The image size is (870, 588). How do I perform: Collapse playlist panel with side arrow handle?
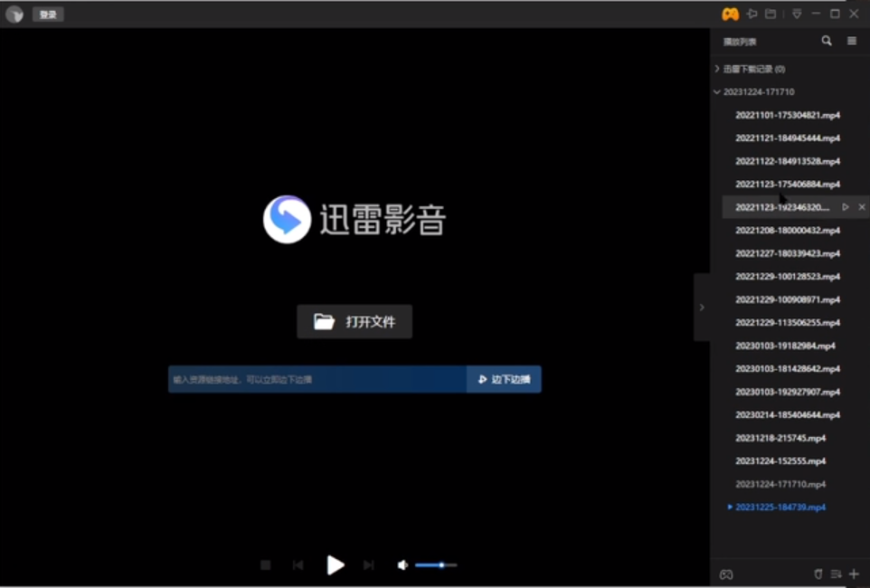(702, 307)
